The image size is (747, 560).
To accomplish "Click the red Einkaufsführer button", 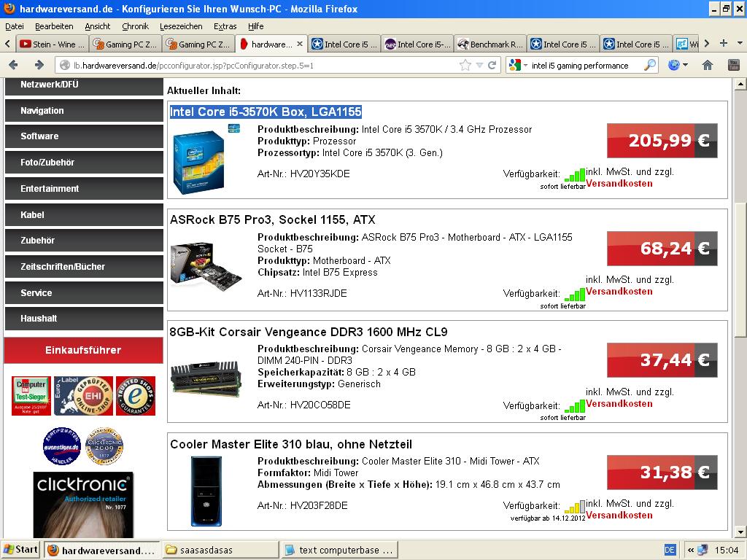I will (x=83, y=350).
